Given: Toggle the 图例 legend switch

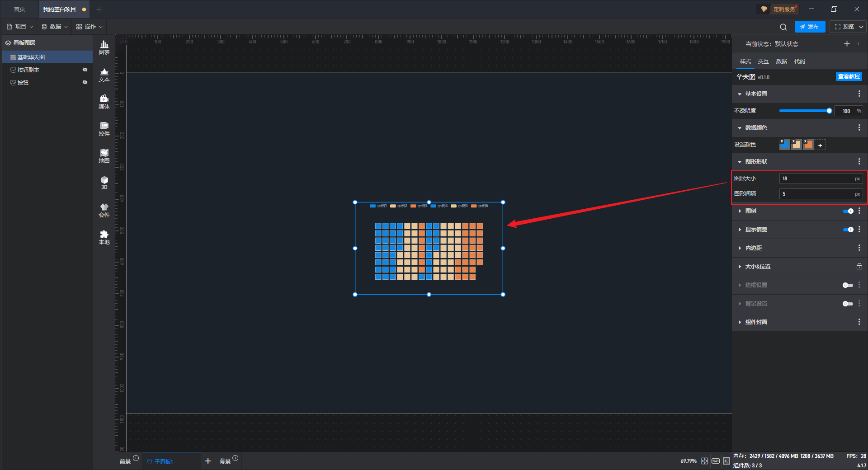Looking at the screenshot, I should pos(848,211).
